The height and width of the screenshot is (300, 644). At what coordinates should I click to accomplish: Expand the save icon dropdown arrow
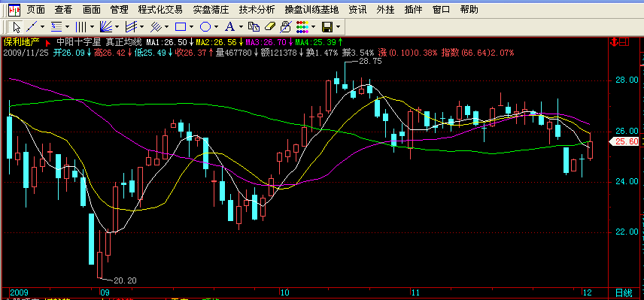pos(339,28)
